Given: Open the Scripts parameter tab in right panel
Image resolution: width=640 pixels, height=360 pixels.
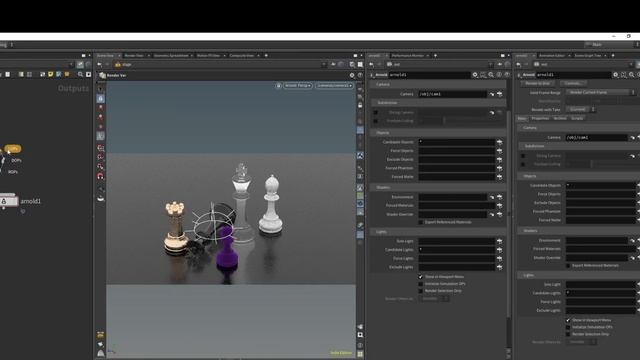Looking at the screenshot, I should click(577, 118).
